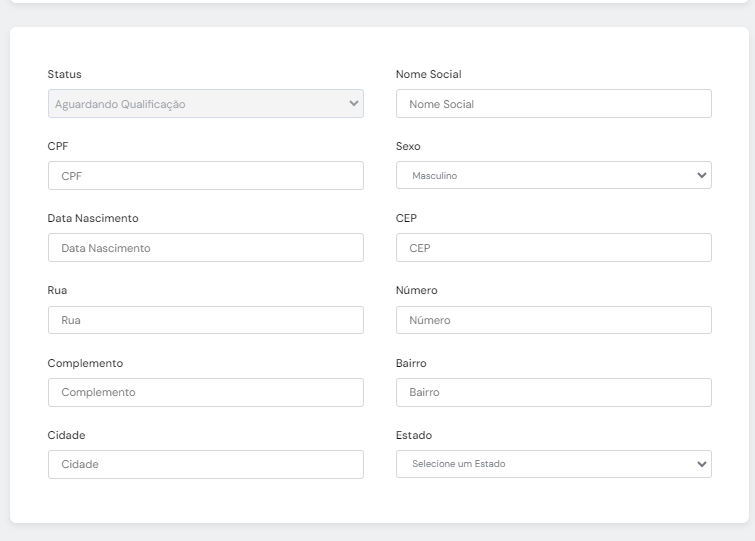This screenshot has height=541, width=755.
Task: Click the 'Data Nascimento' label above field
Action: (93, 218)
